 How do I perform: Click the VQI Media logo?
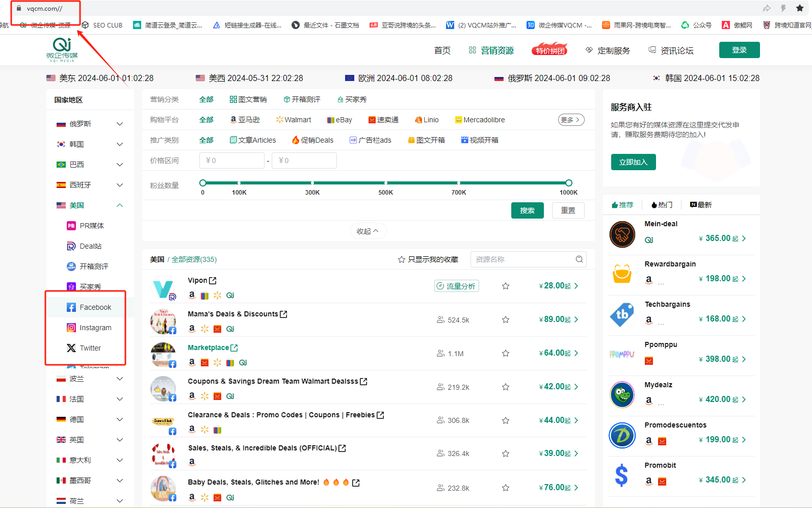62,50
